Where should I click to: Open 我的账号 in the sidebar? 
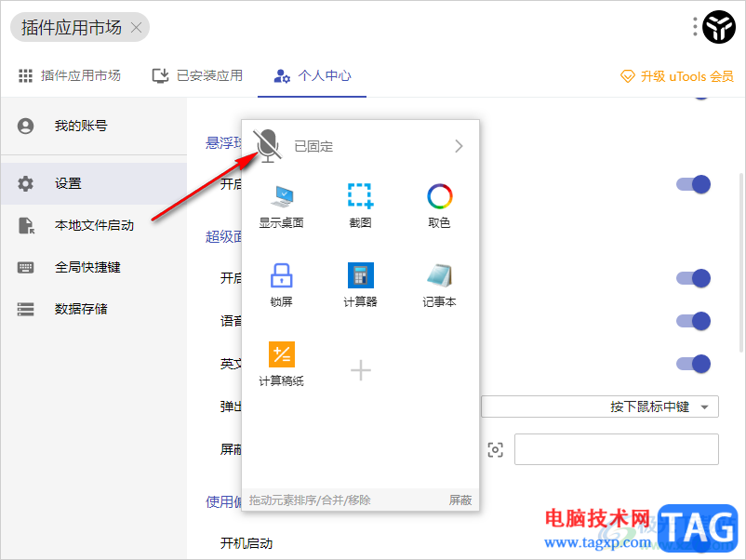tap(94, 126)
